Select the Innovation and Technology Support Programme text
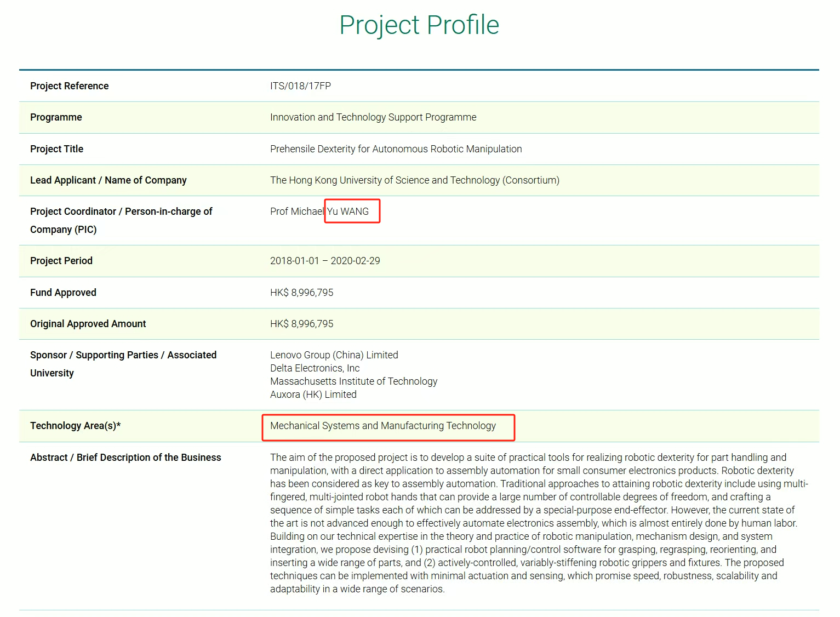The image size is (840, 617). tap(373, 117)
